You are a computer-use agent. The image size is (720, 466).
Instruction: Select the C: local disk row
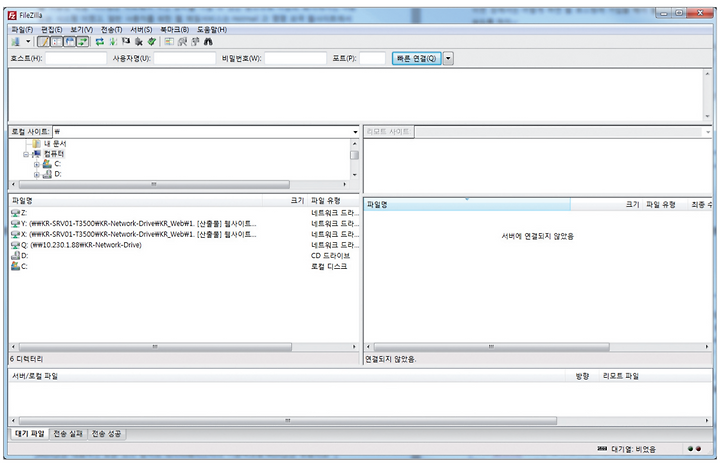coord(184,266)
